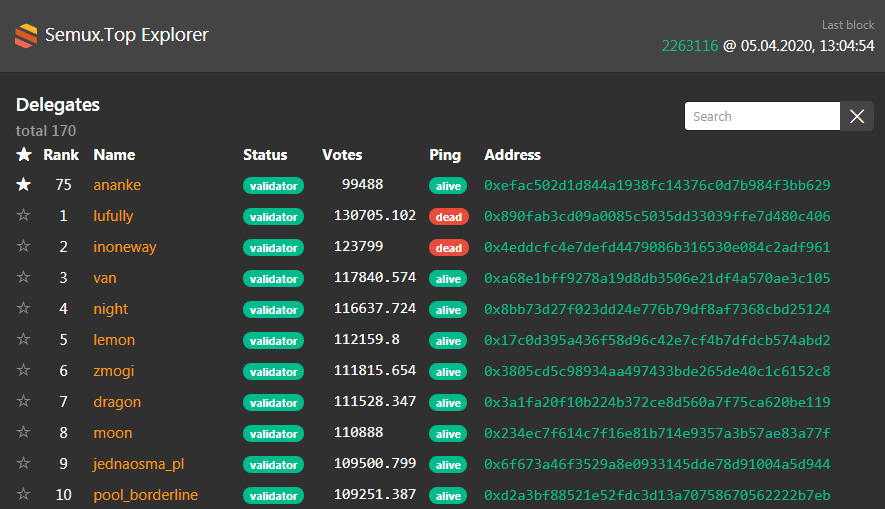Select votes value 99488
The width and height of the screenshot is (885, 509).
[362, 185]
